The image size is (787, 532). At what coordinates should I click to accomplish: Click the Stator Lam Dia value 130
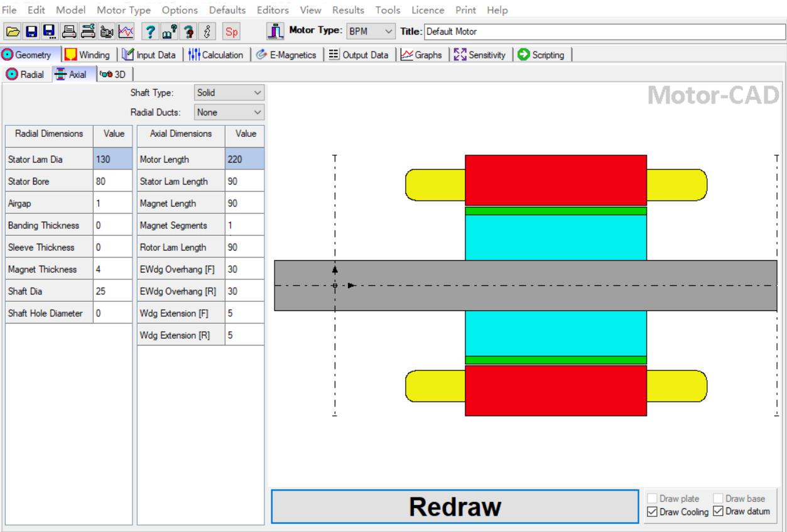[113, 160]
